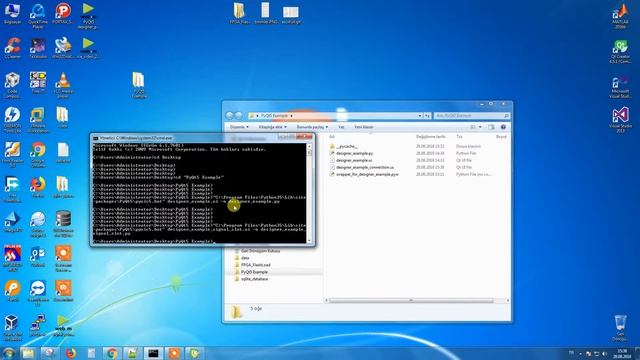The height and width of the screenshot is (360, 640).
Task: Select PyQt5 Example in the navigation pane
Action: tap(254, 272)
